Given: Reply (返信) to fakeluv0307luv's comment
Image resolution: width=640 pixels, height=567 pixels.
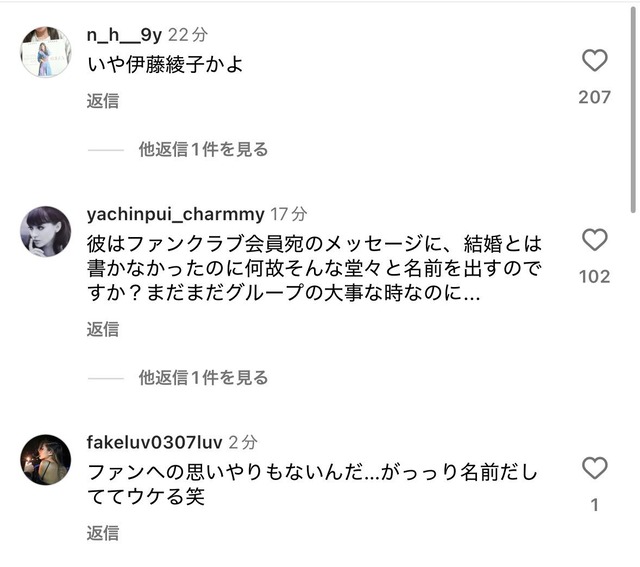Looking at the screenshot, I should click(x=102, y=533).
